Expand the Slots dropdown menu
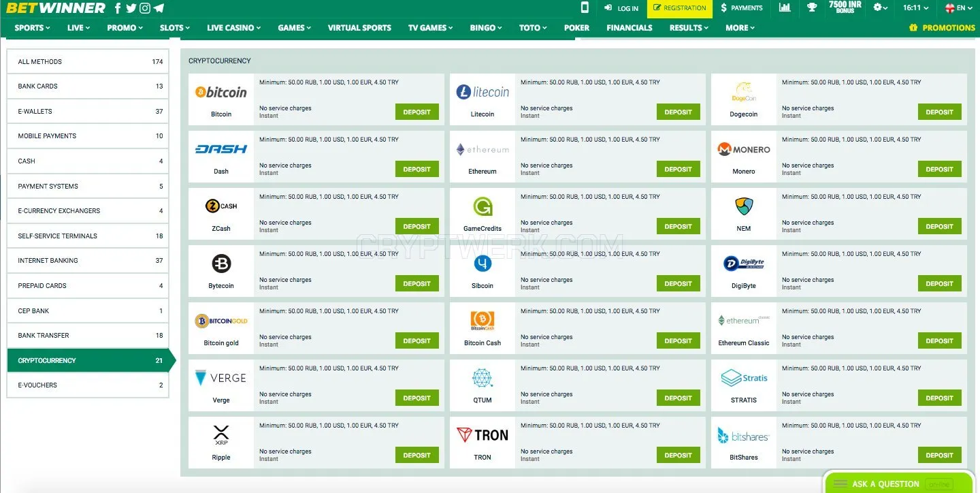 point(175,28)
